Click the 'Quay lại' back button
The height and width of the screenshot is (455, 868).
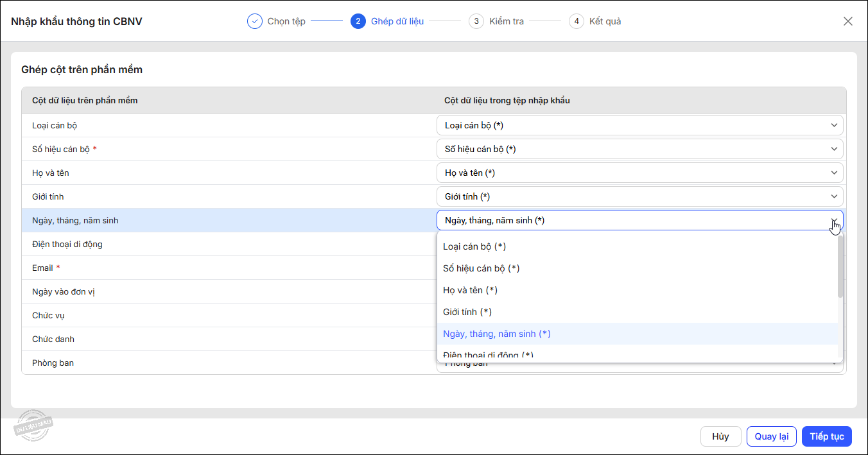(x=771, y=436)
